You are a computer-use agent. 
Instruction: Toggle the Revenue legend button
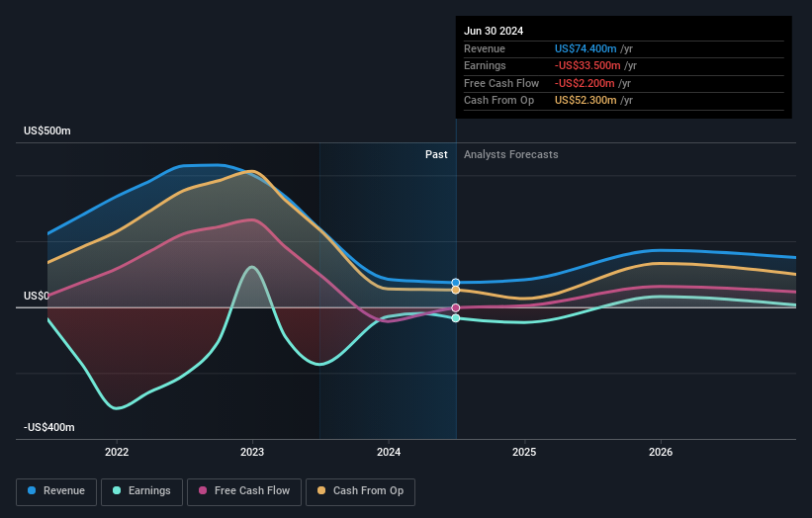pos(56,491)
